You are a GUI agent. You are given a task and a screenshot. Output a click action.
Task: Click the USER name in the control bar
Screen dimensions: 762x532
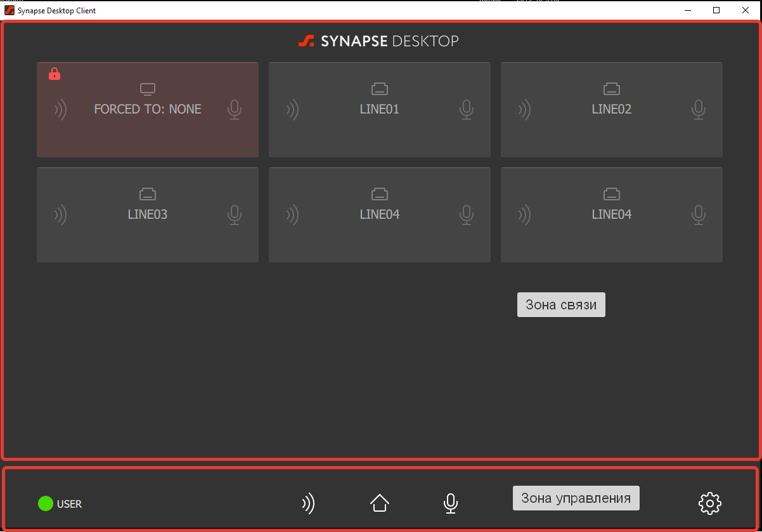(69, 505)
